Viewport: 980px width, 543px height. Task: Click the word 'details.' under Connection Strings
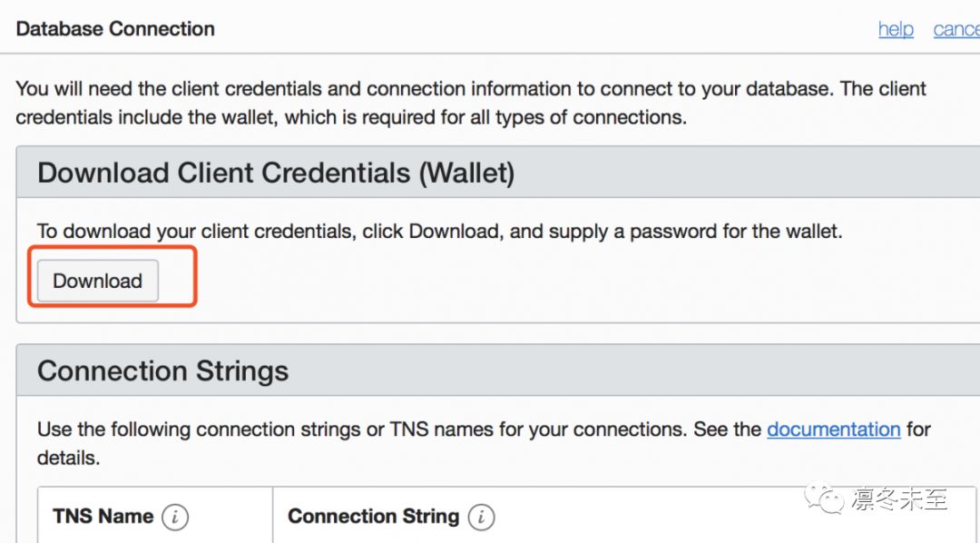(x=68, y=458)
